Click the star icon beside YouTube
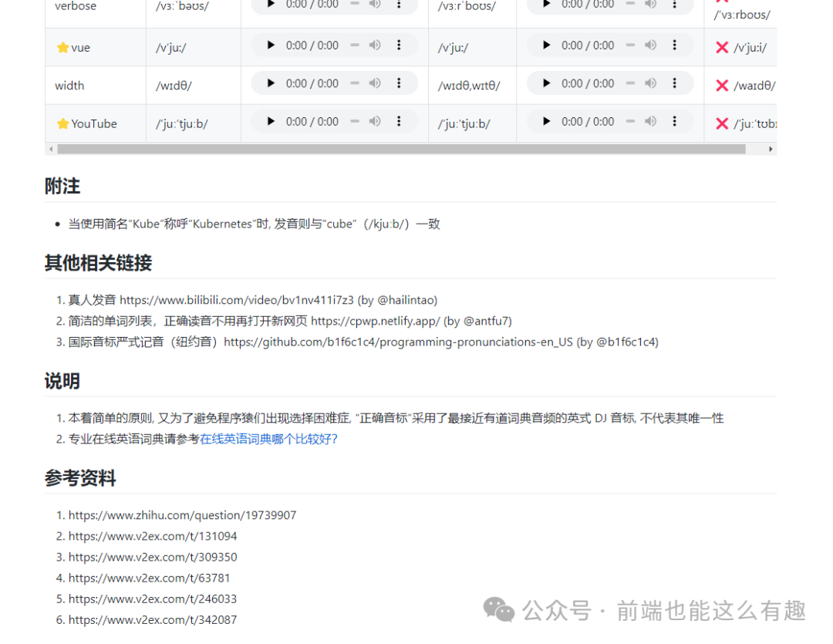 [62, 124]
